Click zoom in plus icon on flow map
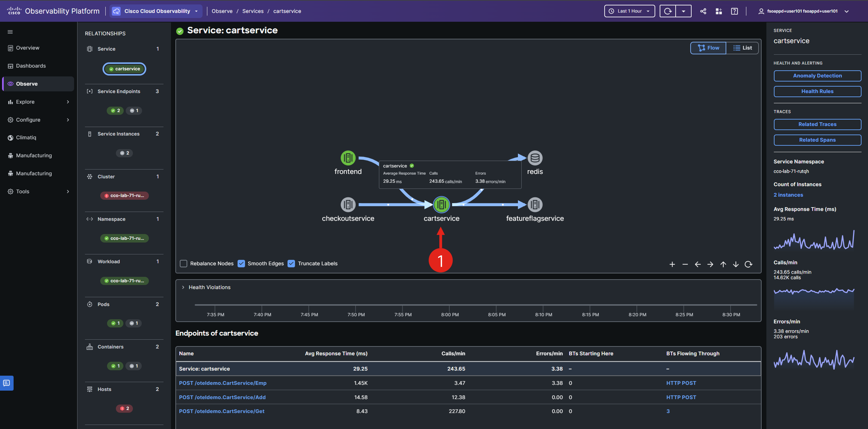Viewport: 868px width, 429px height. [x=672, y=264]
